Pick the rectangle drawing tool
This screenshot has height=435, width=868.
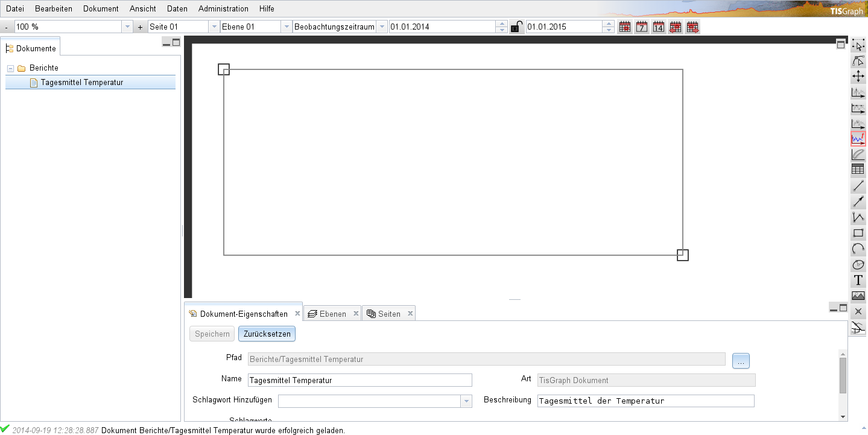coord(858,232)
